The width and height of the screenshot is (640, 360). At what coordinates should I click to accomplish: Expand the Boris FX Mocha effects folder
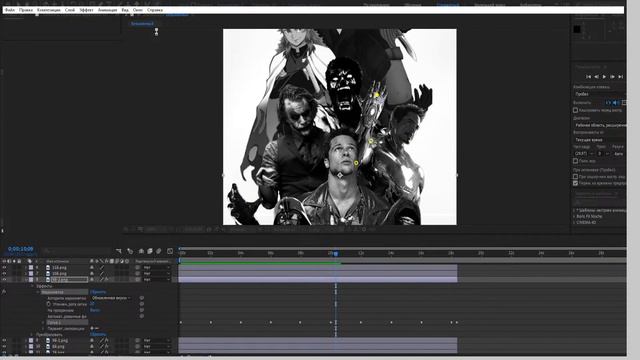[574, 216]
